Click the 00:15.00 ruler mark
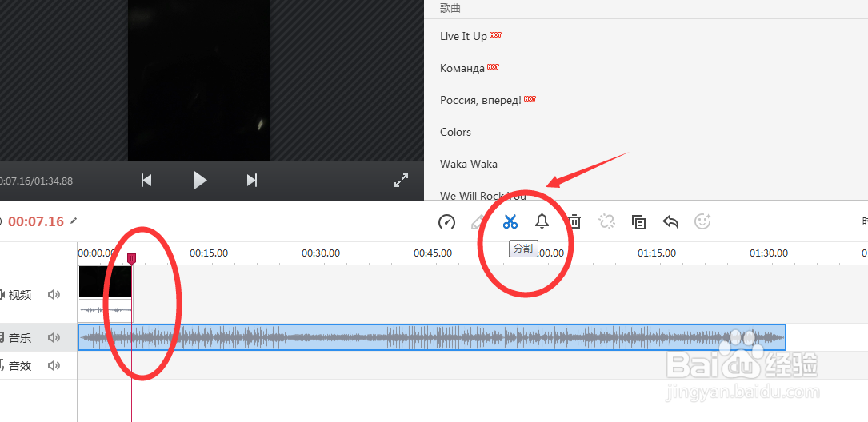The image size is (868, 422). tap(209, 253)
